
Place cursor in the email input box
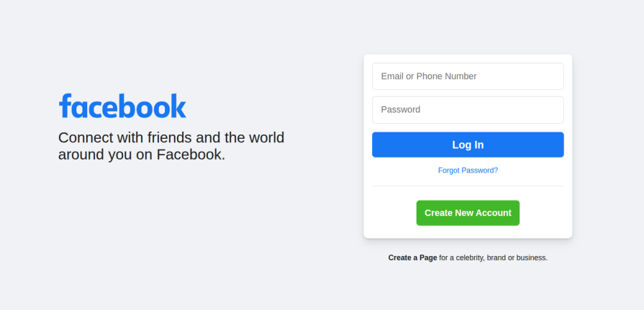tap(468, 76)
